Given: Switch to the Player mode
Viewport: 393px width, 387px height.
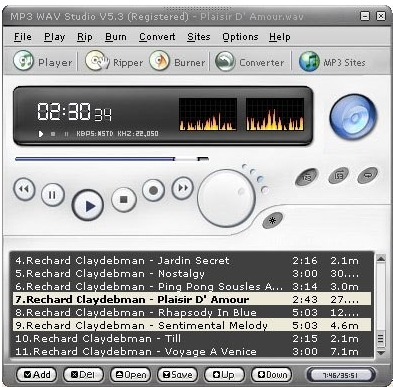Looking at the screenshot, I should click(x=42, y=61).
